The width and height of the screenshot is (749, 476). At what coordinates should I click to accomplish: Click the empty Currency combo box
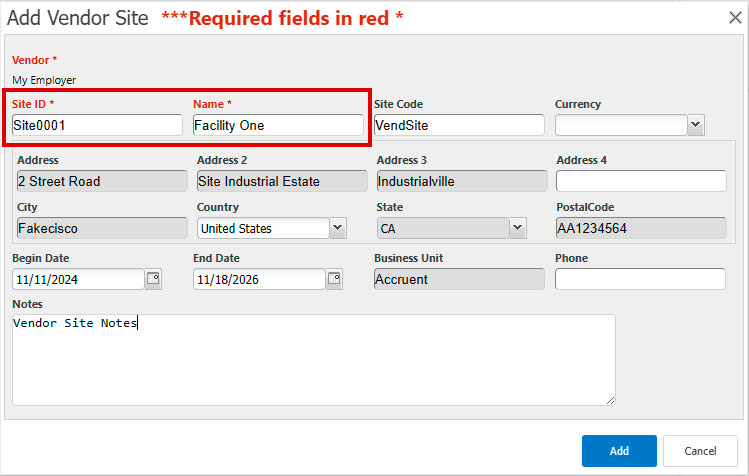click(621, 125)
